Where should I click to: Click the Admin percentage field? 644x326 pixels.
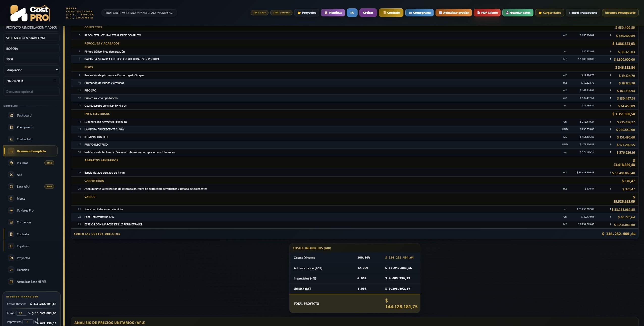coord(21,313)
